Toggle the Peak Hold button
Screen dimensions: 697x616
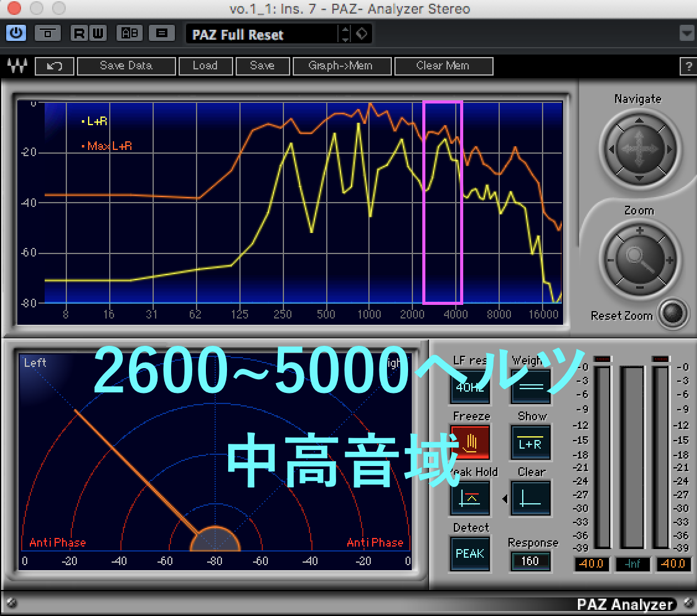pyautogui.click(x=470, y=498)
